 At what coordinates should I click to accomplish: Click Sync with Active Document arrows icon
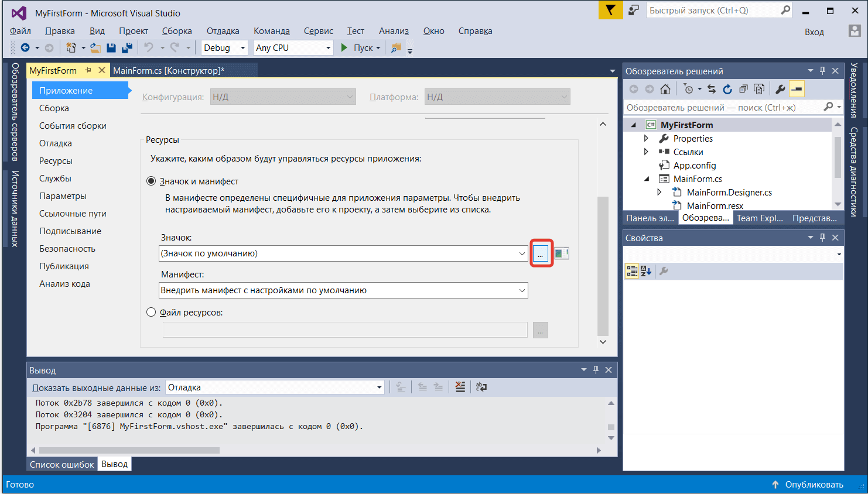coord(711,89)
